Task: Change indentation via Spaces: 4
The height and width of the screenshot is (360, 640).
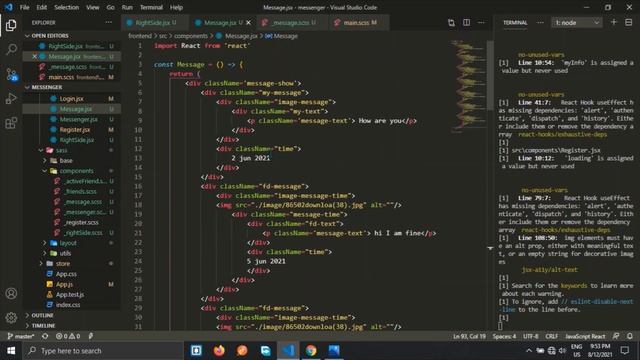Action: tap(504, 336)
